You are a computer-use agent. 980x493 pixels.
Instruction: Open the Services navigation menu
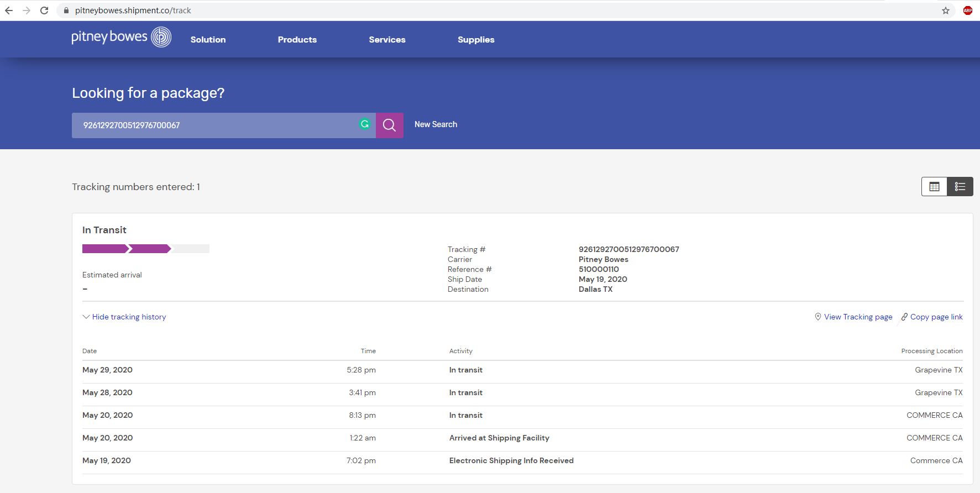pyautogui.click(x=387, y=40)
